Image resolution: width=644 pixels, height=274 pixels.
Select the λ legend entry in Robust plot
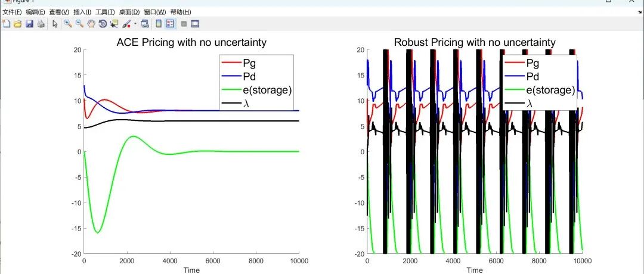point(530,104)
